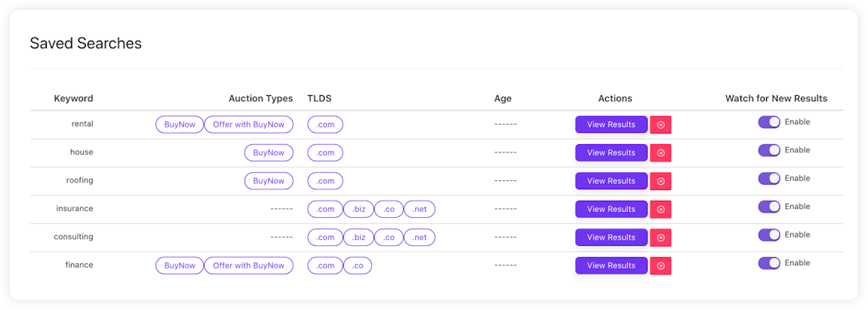Disable watch for house results
The width and height of the screenshot is (868, 310).
pyautogui.click(x=769, y=150)
